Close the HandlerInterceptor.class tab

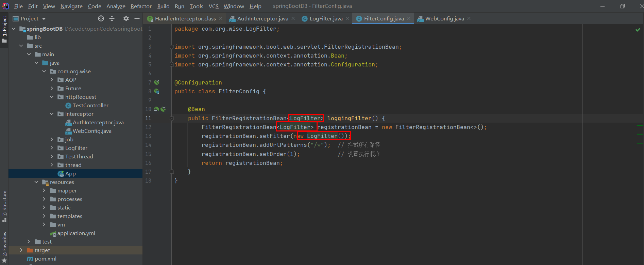click(x=221, y=18)
